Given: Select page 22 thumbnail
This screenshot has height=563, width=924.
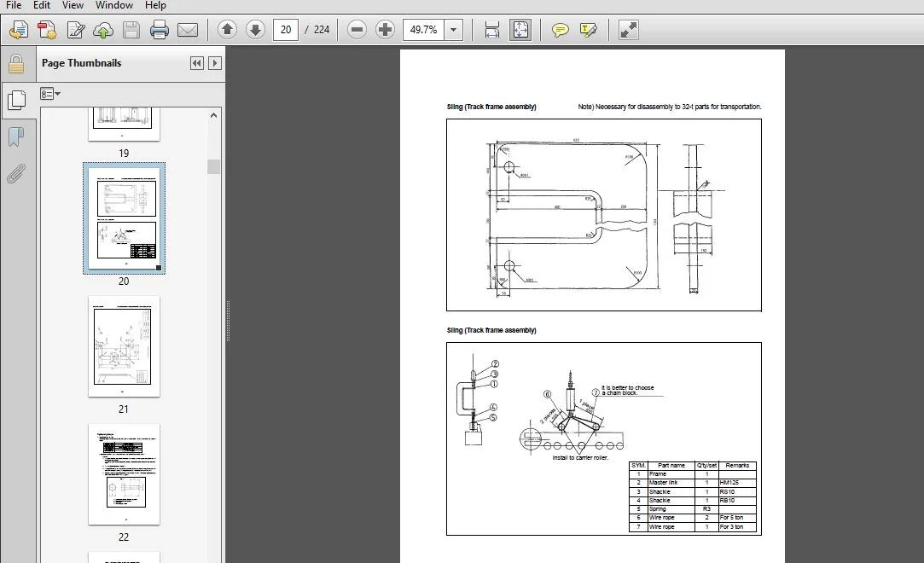Looking at the screenshot, I should click(124, 474).
